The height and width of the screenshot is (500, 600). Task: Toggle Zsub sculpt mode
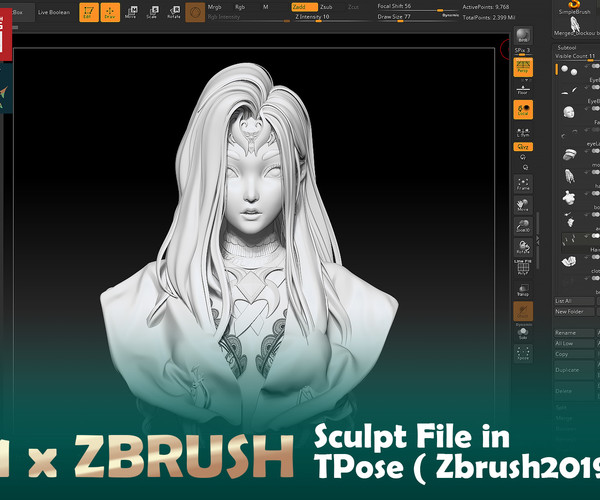click(x=326, y=7)
